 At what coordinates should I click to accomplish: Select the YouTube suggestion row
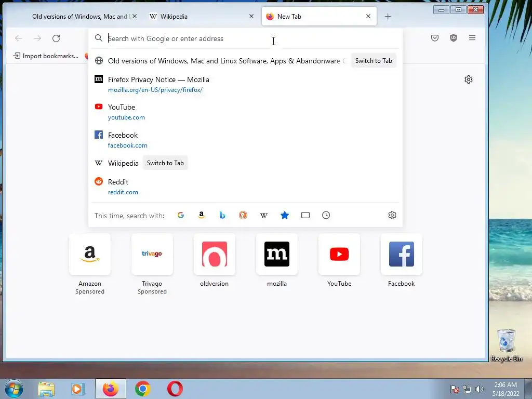coord(245,112)
